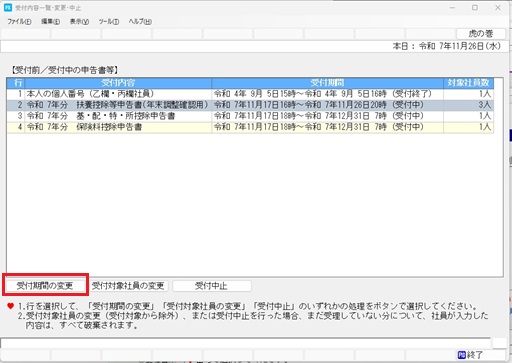This screenshot has width=512, height=363.
Task: Select row 保険料控除申告書
Action: 250,127
